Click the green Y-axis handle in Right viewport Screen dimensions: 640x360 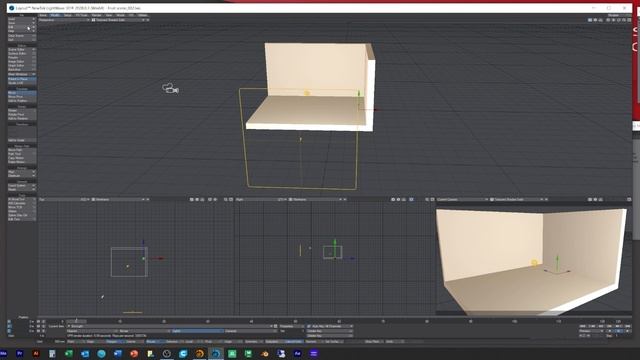[x=335, y=242]
